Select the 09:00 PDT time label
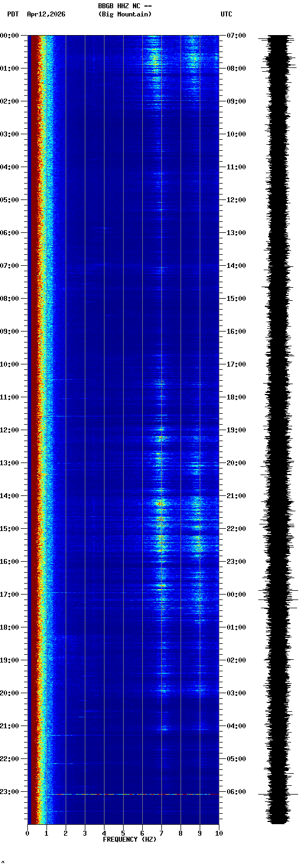Viewport: 302px width, 868px height. click(x=9, y=332)
